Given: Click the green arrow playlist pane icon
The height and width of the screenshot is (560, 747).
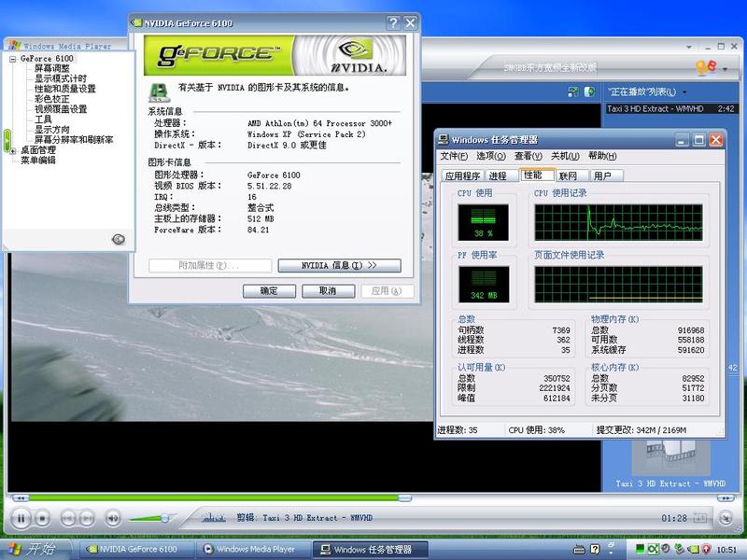Looking at the screenshot, I should tap(589, 91).
